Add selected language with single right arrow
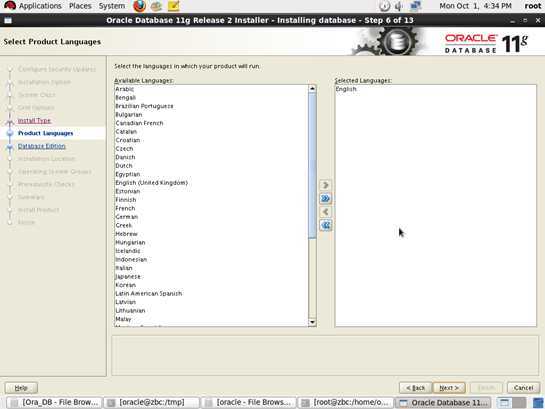 (325, 185)
